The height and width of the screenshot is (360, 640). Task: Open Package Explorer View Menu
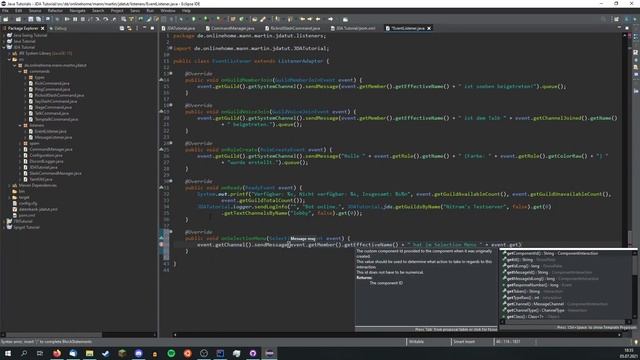coord(137,28)
